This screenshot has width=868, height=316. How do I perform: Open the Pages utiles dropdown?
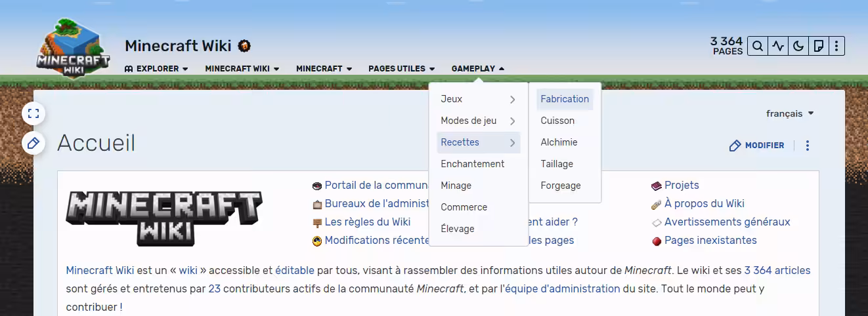pos(402,68)
